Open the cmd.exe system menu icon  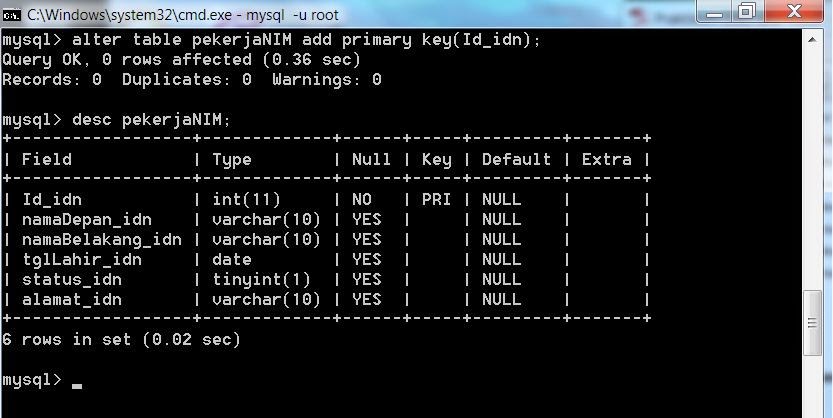[x=12, y=14]
